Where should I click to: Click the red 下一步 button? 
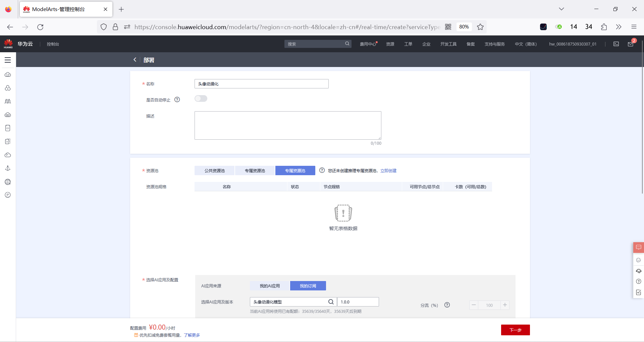pos(516,330)
